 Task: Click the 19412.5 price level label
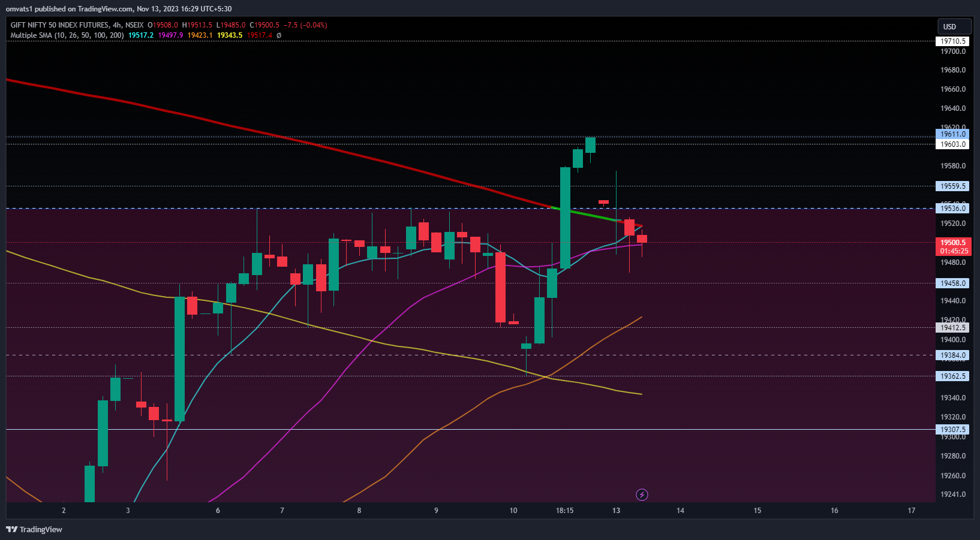tap(952, 328)
